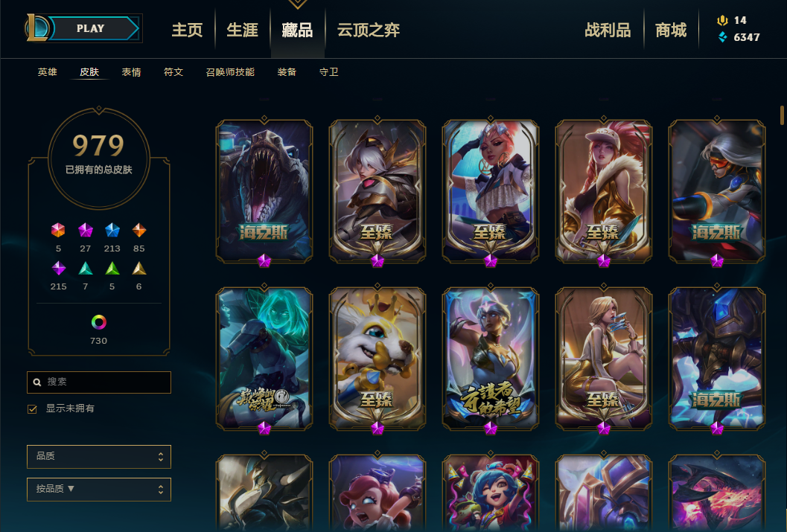Screen dimensions: 787x532
Task: Select the blue gem filter showing 213
Action: 112,230
